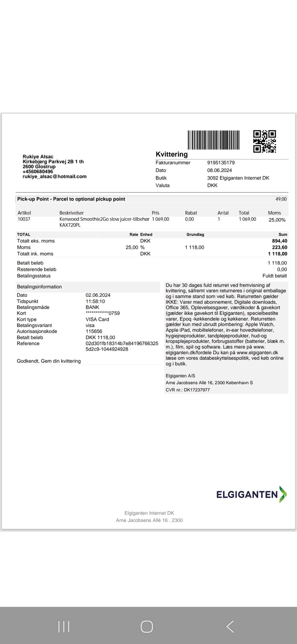The image size is (297, 644).
Task: Select paid amount DKK 1118,00
Action: [100, 337]
